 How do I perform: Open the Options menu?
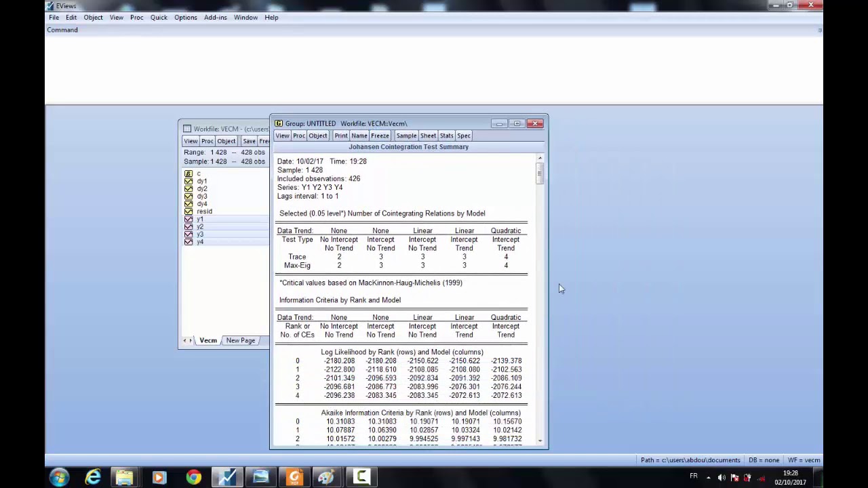click(x=185, y=18)
